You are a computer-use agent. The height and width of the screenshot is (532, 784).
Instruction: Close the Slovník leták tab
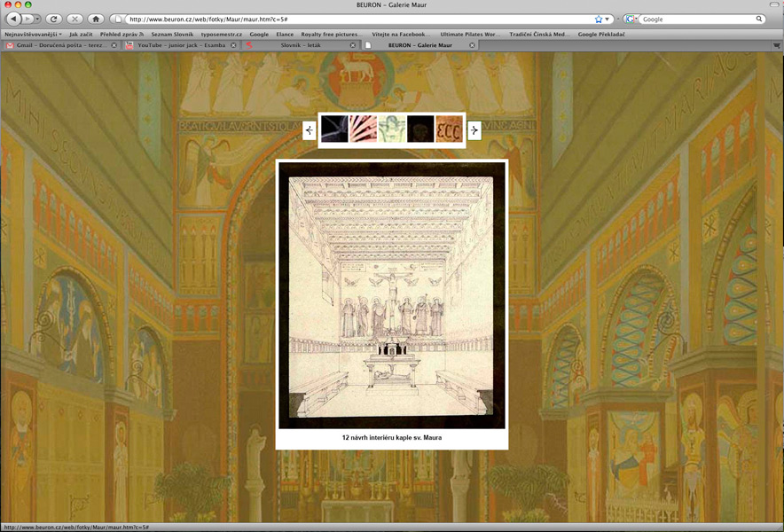353,45
